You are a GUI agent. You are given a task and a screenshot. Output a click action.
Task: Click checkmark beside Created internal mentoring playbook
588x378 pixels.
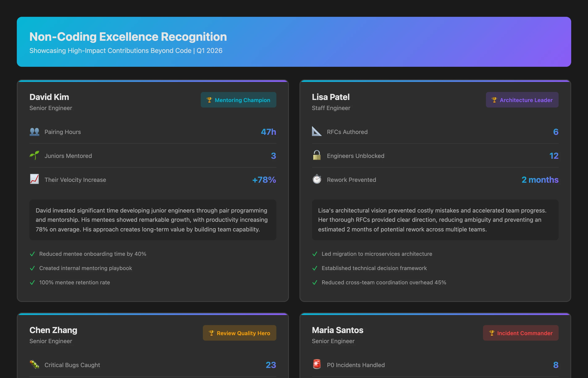coord(32,268)
